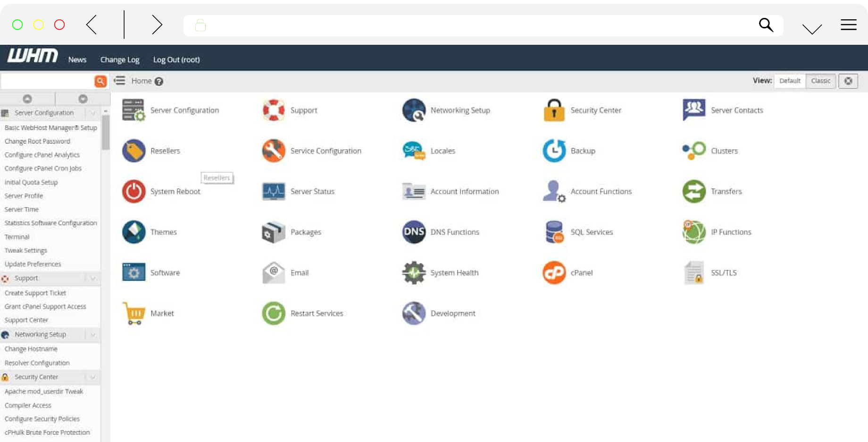This screenshot has height=442, width=868.
Task: Open the Server Configuration icon
Action: (x=134, y=110)
